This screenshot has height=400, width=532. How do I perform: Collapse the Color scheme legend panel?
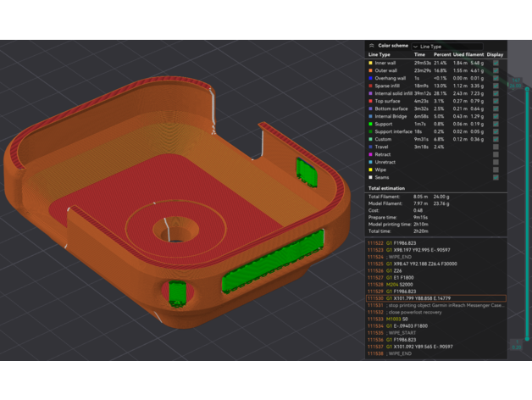[371, 46]
